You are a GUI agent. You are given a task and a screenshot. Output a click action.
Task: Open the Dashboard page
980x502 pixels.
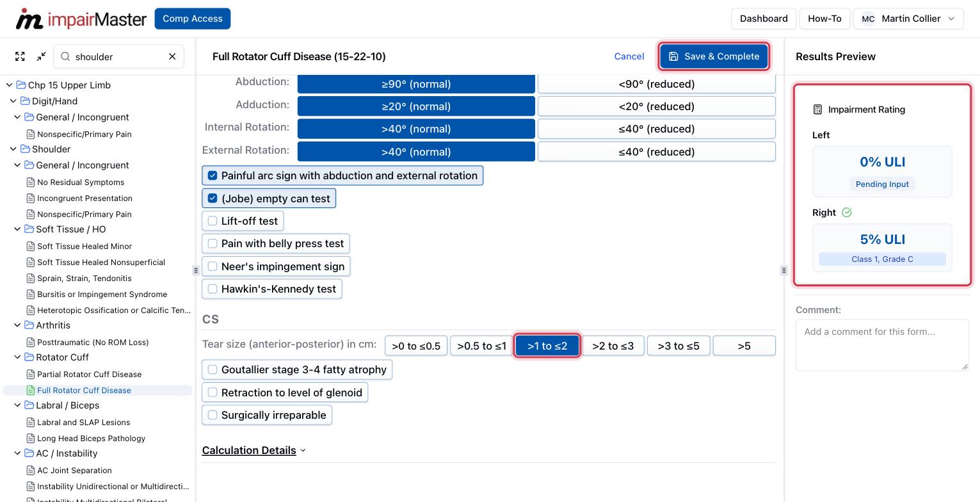coord(764,19)
